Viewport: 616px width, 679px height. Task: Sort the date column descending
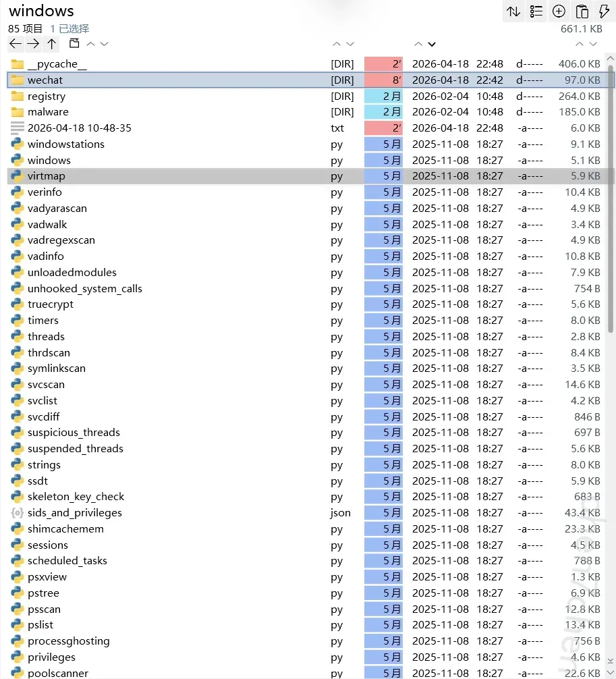pyautogui.click(x=432, y=45)
